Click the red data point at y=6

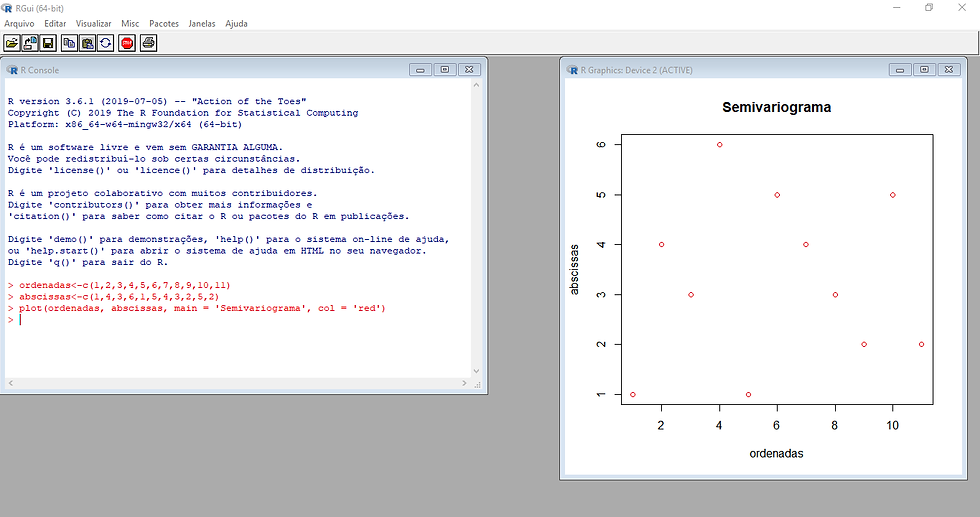[x=719, y=144]
